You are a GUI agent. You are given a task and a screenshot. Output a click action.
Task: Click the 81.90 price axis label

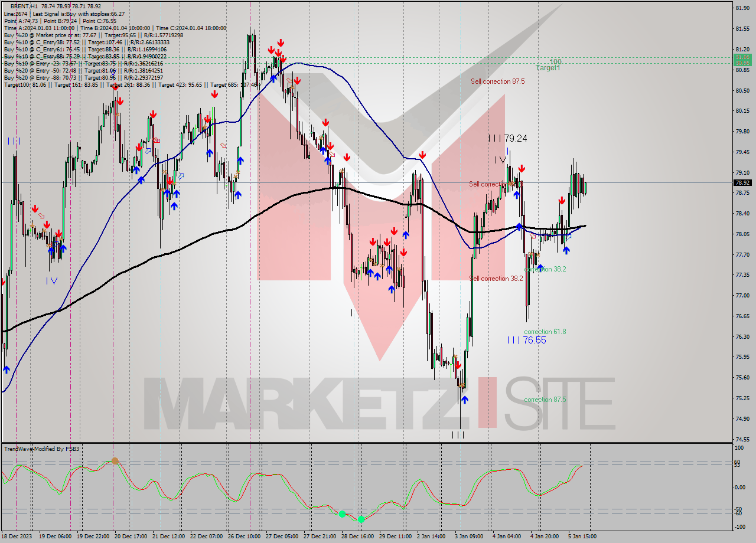click(742, 8)
